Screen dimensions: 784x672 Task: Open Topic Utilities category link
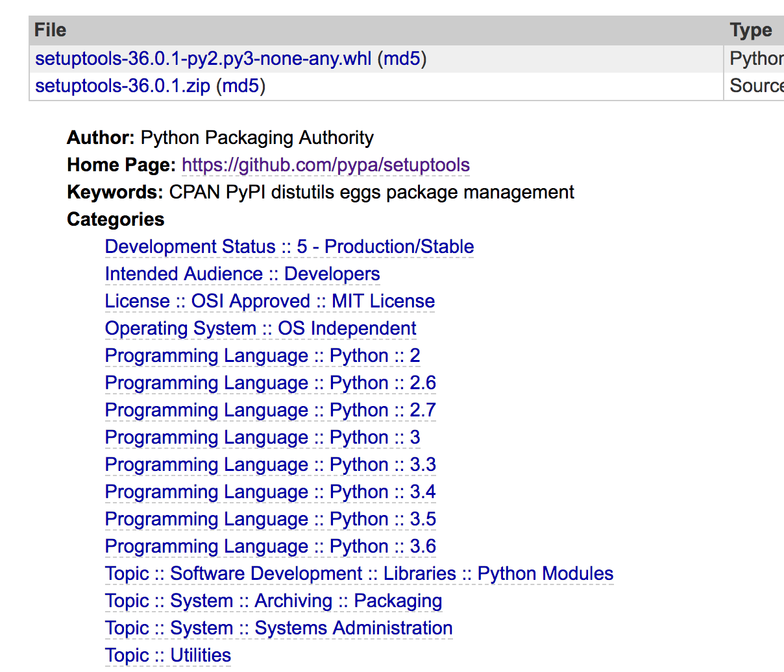(168, 655)
